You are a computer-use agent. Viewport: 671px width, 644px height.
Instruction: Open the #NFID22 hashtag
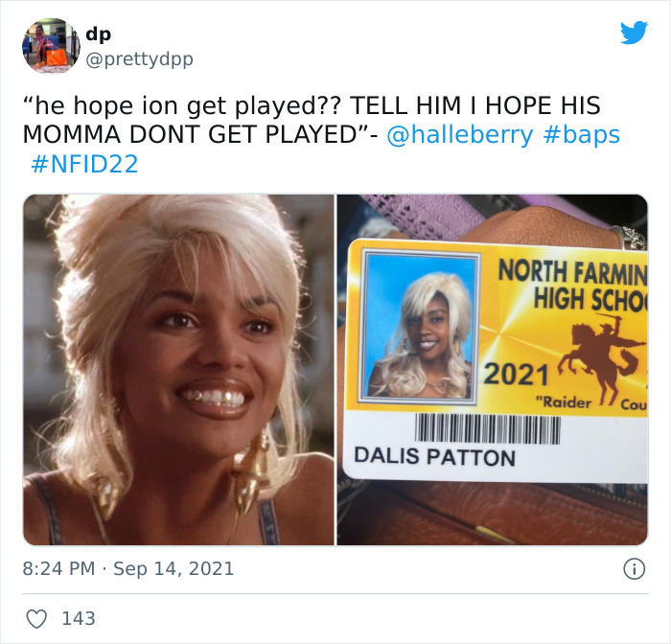(84, 164)
